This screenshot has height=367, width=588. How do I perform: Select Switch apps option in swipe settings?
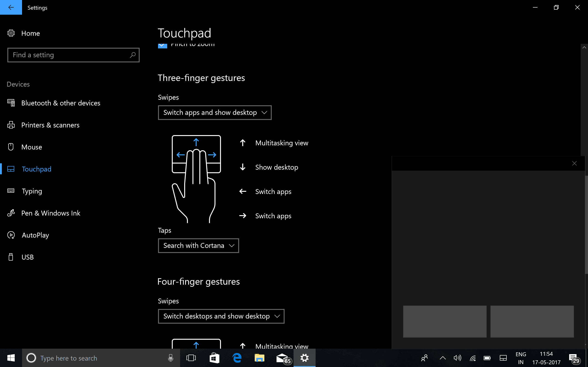point(214,112)
